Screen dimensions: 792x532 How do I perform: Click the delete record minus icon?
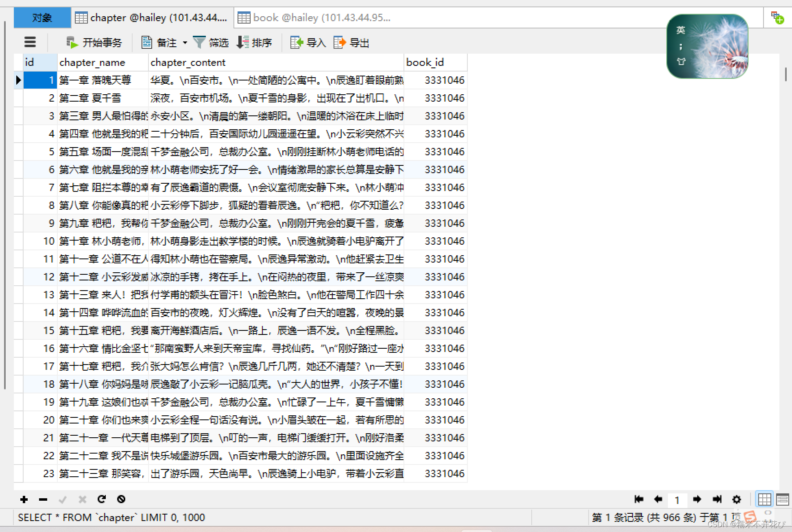[x=43, y=499]
